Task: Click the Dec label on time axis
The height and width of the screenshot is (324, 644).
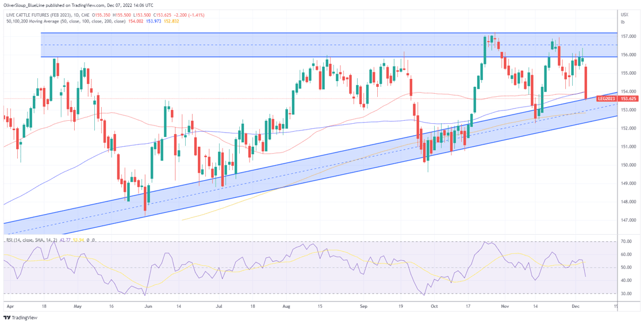Action: pos(576,307)
